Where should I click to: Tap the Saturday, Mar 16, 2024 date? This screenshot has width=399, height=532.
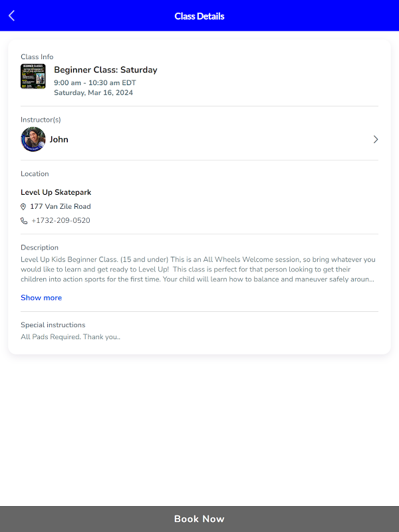coord(93,92)
